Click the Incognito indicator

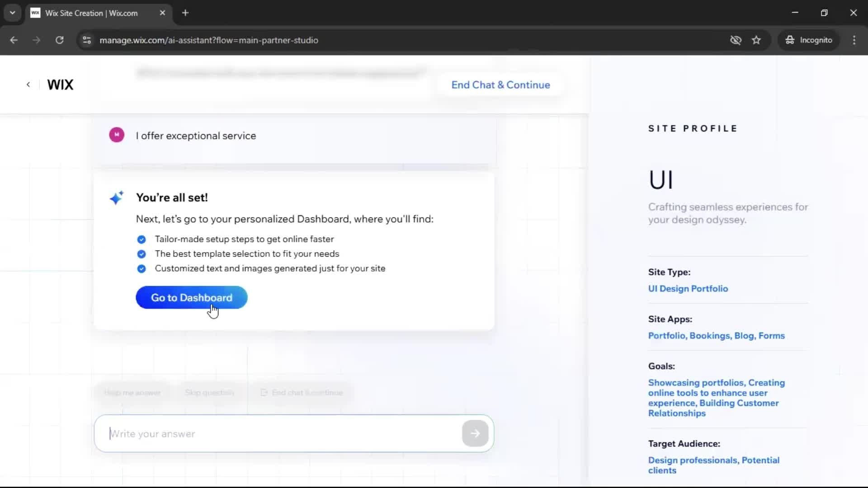(809, 40)
